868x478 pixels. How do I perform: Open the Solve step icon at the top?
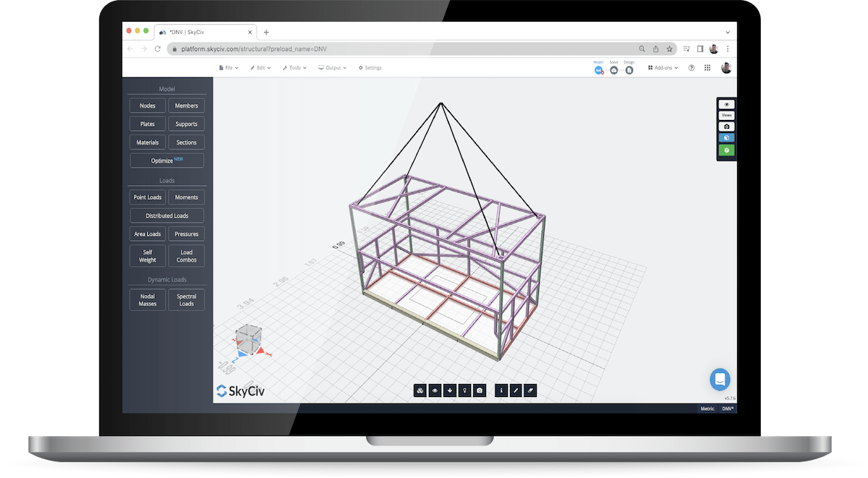pyautogui.click(x=613, y=69)
